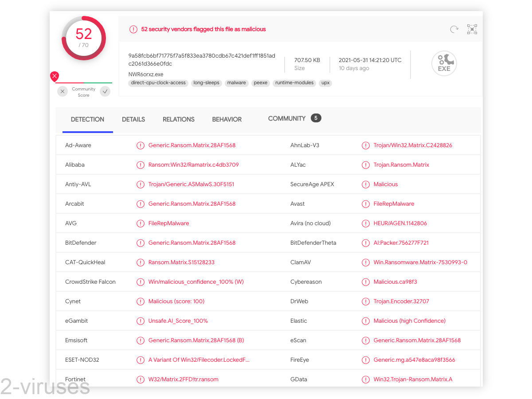This screenshot has height=399, width=532.
Task: Click the scan date 2021-05-31 14:21:20 UTC
Action: pyautogui.click(x=370, y=60)
